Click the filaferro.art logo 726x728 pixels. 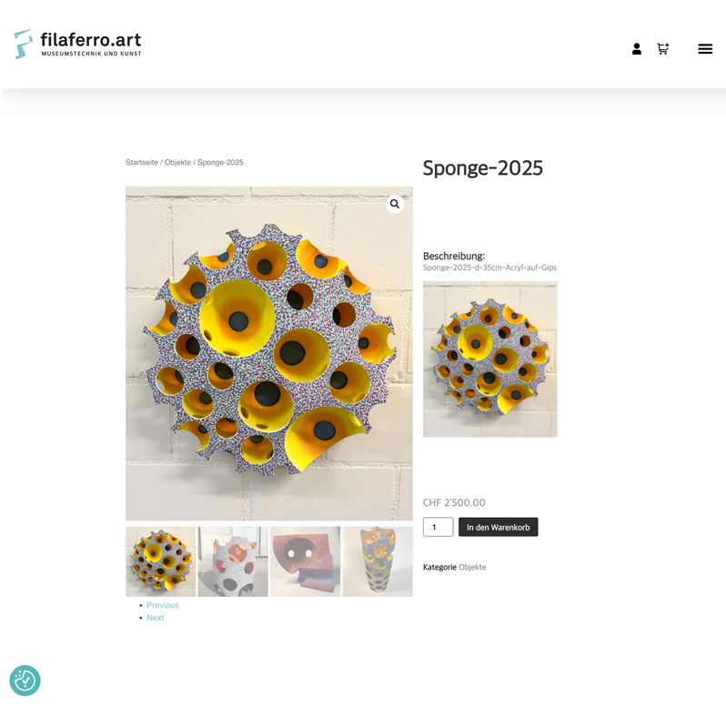coord(77,43)
